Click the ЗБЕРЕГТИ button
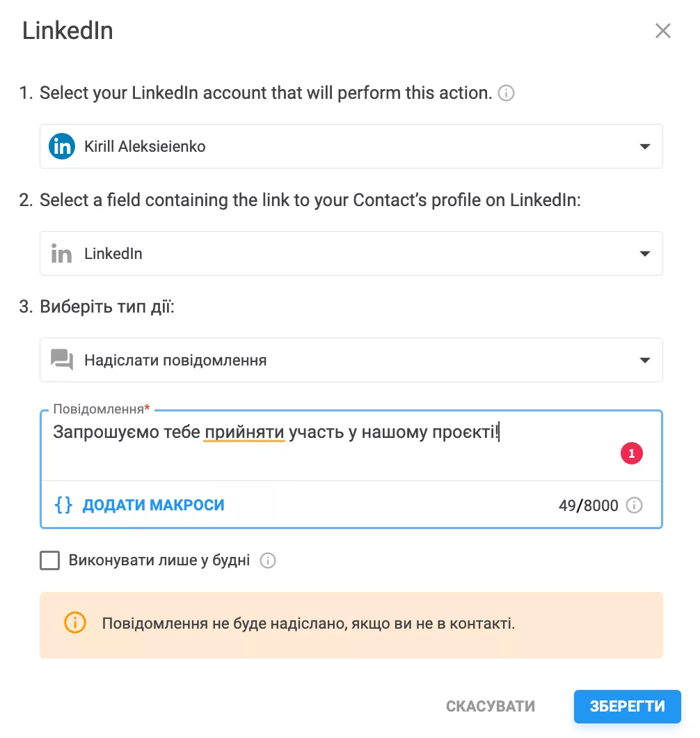 [627, 706]
